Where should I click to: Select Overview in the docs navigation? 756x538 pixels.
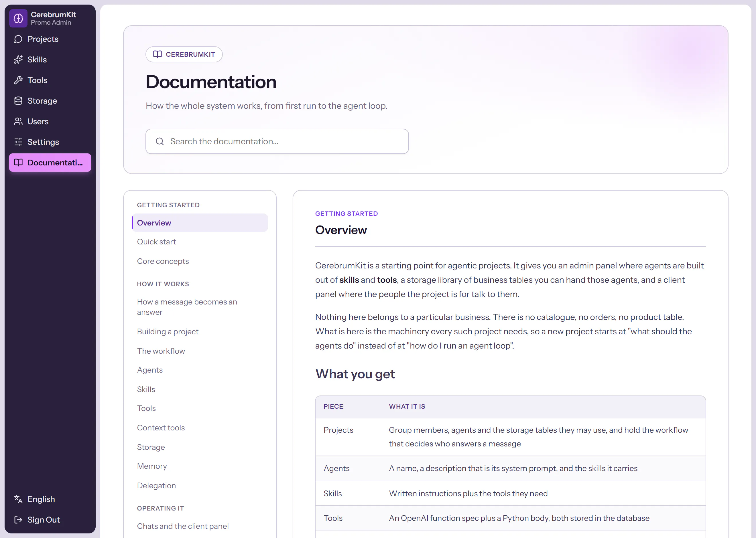click(200, 223)
